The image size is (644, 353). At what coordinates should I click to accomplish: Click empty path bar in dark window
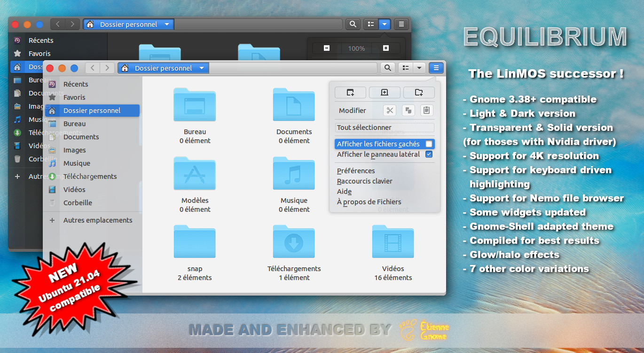(258, 24)
